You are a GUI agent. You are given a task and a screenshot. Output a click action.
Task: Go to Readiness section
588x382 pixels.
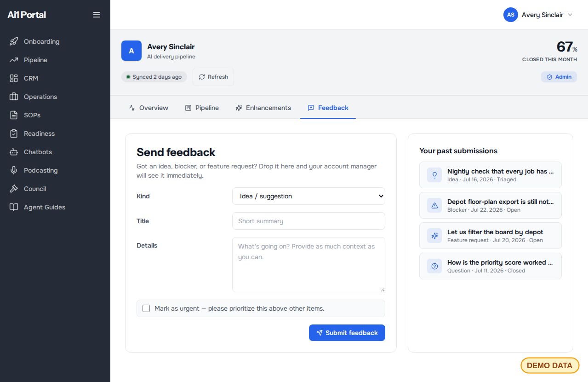(55, 133)
